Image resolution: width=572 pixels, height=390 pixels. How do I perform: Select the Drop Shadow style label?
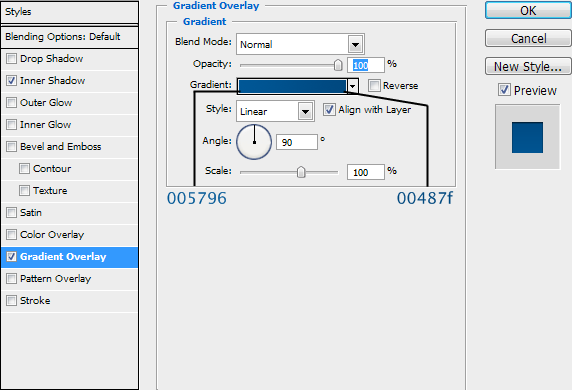click(x=51, y=58)
